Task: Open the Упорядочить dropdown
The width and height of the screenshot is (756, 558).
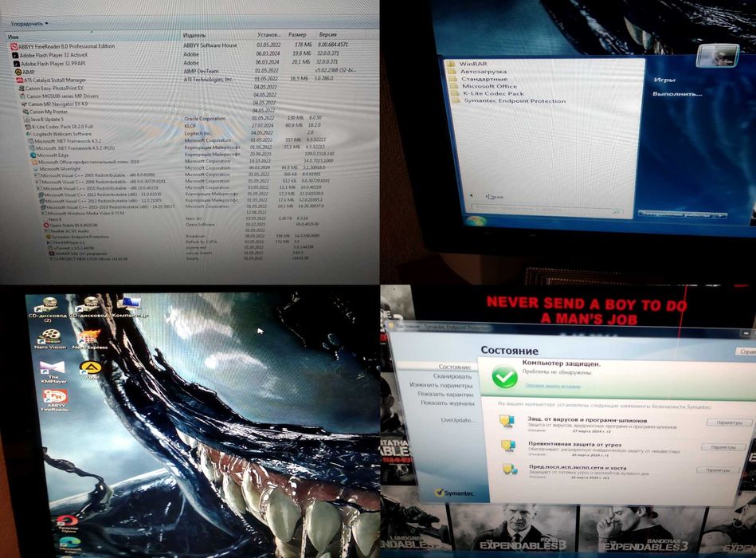Action: coord(29,23)
